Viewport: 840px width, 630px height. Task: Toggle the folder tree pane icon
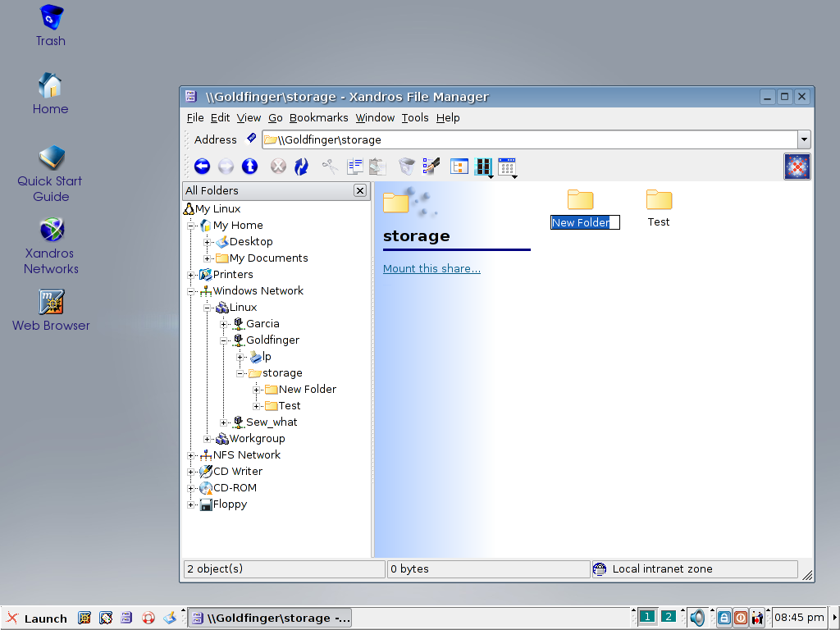tap(459, 167)
